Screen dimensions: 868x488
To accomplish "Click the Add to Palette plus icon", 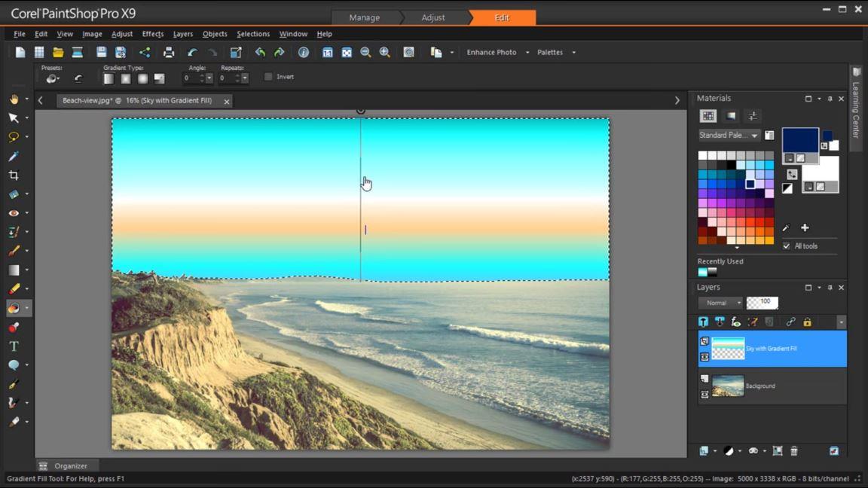I will (805, 227).
